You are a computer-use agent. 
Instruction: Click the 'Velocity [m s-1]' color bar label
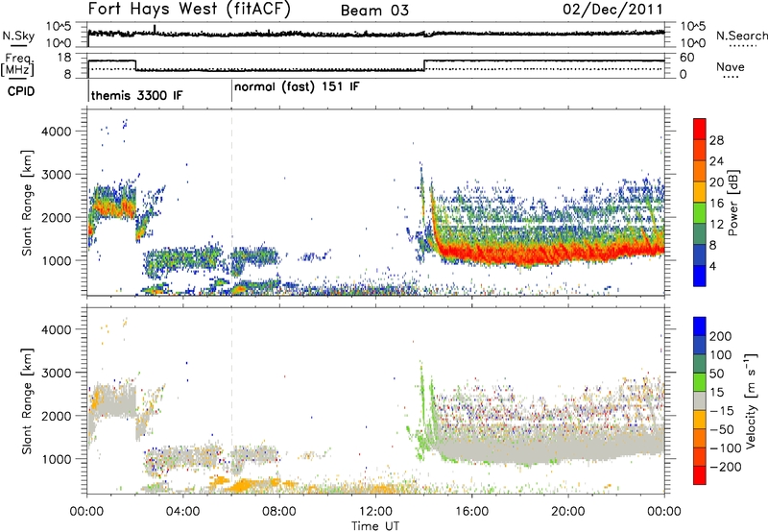pyautogui.click(x=751, y=400)
